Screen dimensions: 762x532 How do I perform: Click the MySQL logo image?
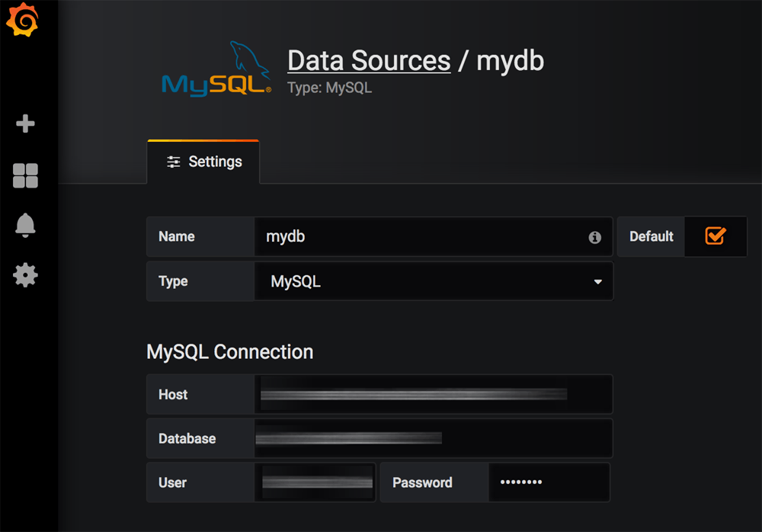pos(216,69)
